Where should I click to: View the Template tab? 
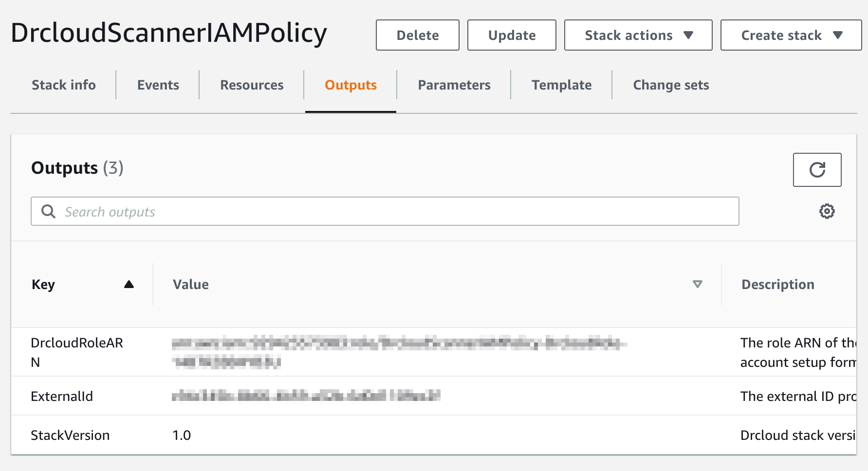[x=561, y=85]
